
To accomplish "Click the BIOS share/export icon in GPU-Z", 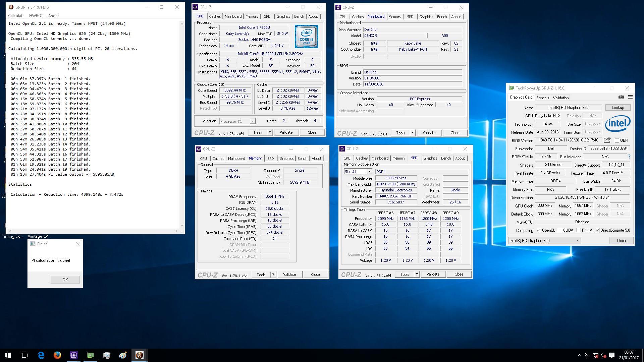I will point(607,140).
